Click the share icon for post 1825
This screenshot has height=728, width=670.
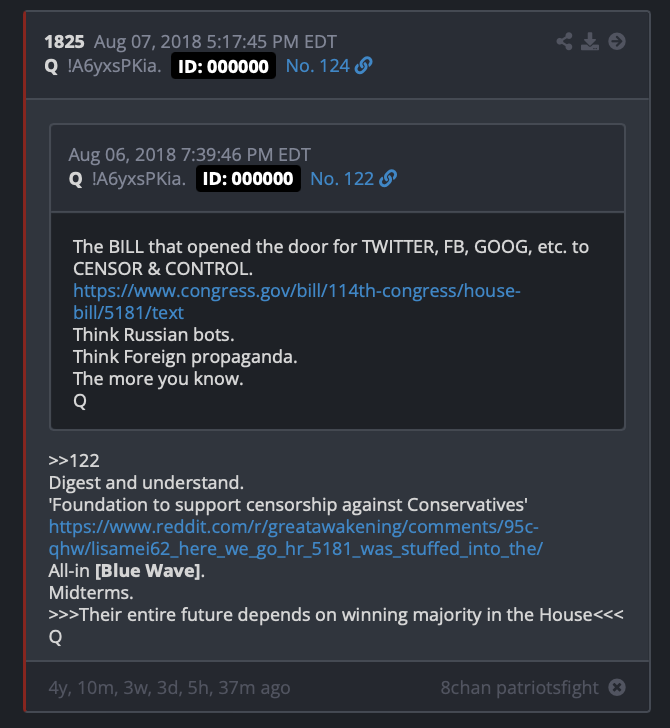click(564, 41)
